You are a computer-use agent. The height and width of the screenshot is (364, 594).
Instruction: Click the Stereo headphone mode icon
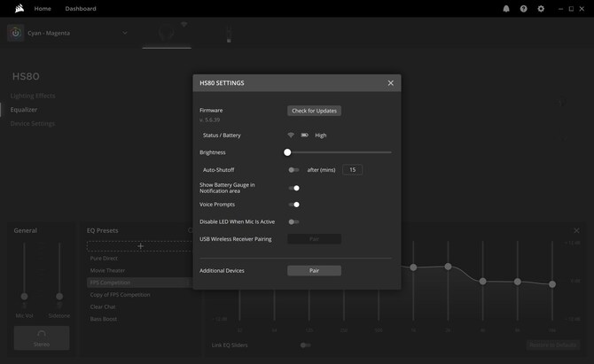point(42,333)
